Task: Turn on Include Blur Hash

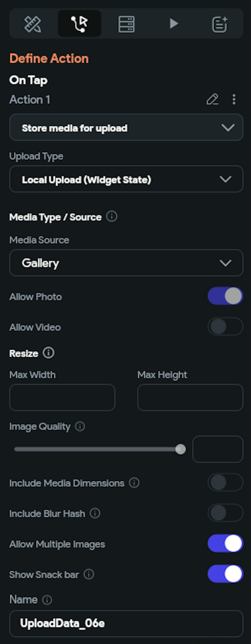Action: coord(225,513)
